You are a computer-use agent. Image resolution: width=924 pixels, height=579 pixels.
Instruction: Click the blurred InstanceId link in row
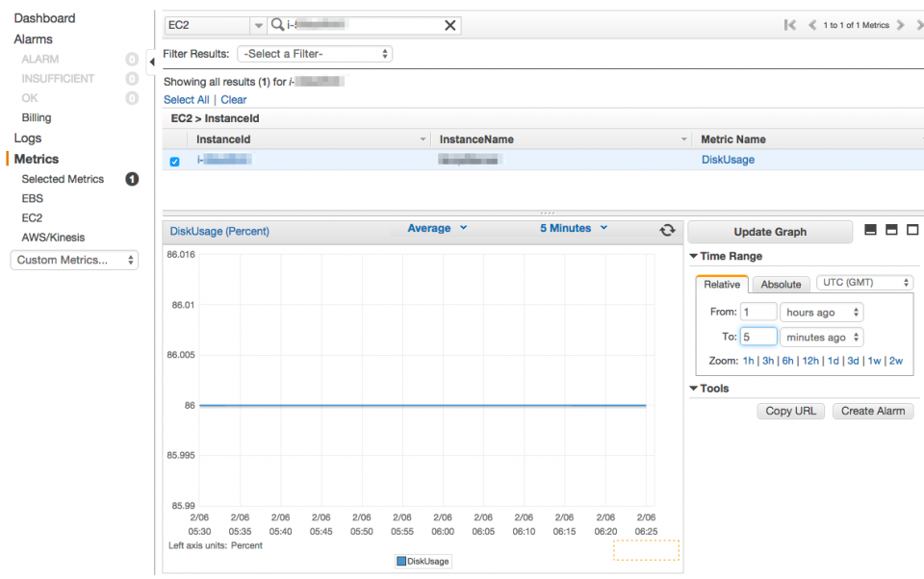coord(224,160)
